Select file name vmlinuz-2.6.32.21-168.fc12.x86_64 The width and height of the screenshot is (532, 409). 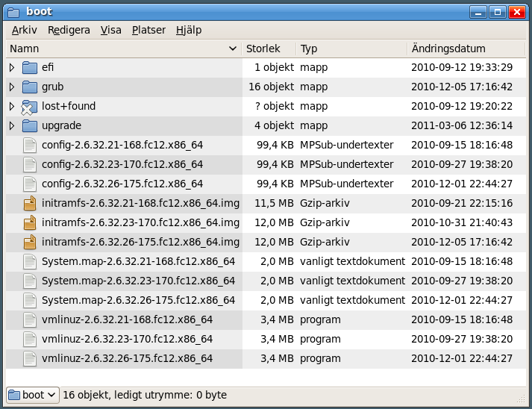coord(128,319)
